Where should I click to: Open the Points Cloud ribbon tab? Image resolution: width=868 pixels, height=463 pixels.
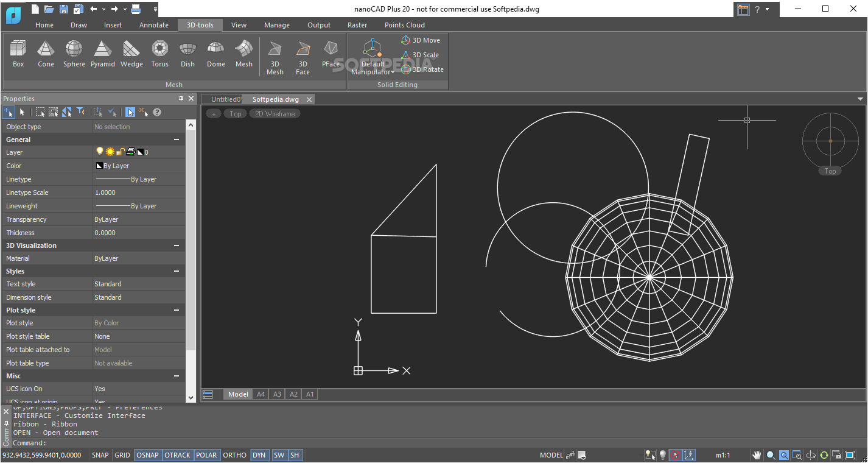[x=405, y=25]
